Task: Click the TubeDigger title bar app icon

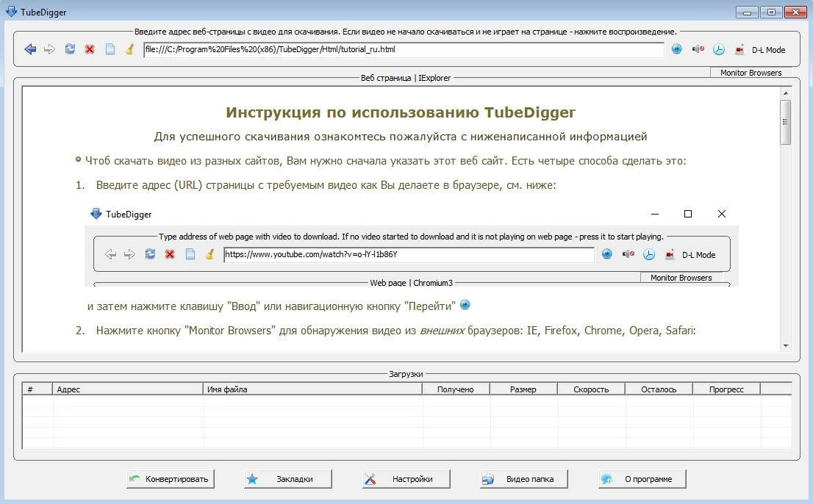Action: [11, 12]
